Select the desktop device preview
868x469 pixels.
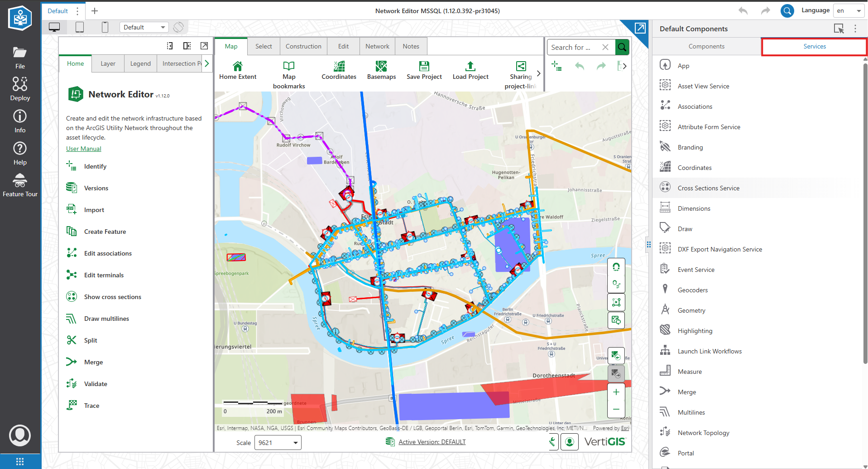(x=54, y=27)
